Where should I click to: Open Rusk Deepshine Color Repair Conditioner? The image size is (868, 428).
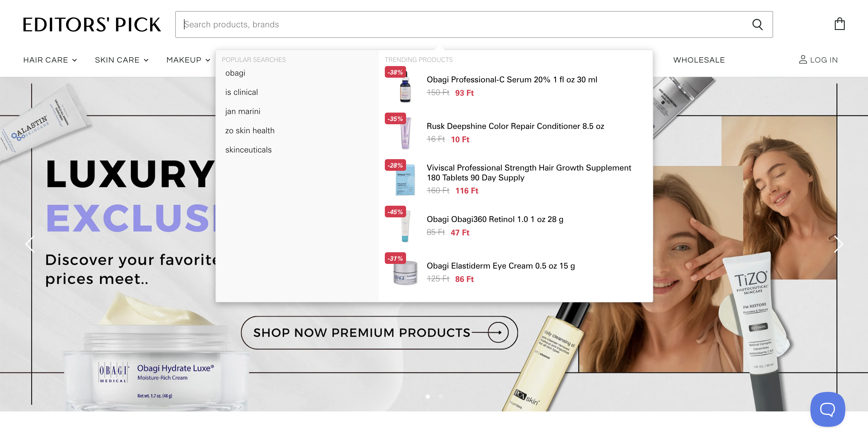click(515, 126)
